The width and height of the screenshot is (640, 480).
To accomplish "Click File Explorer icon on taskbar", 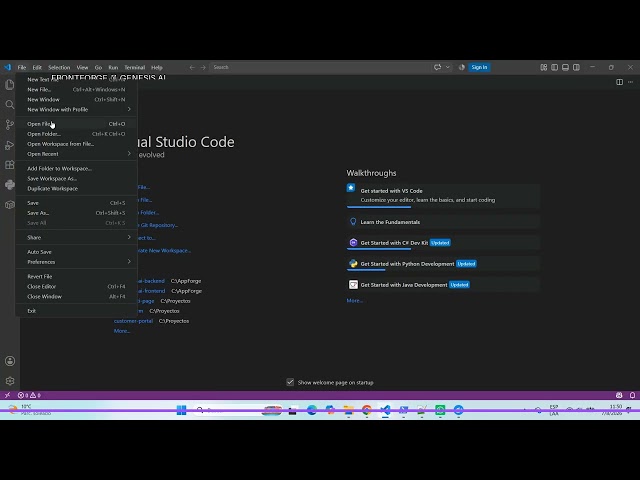I will pyautogui.click(x=348, y=410).
